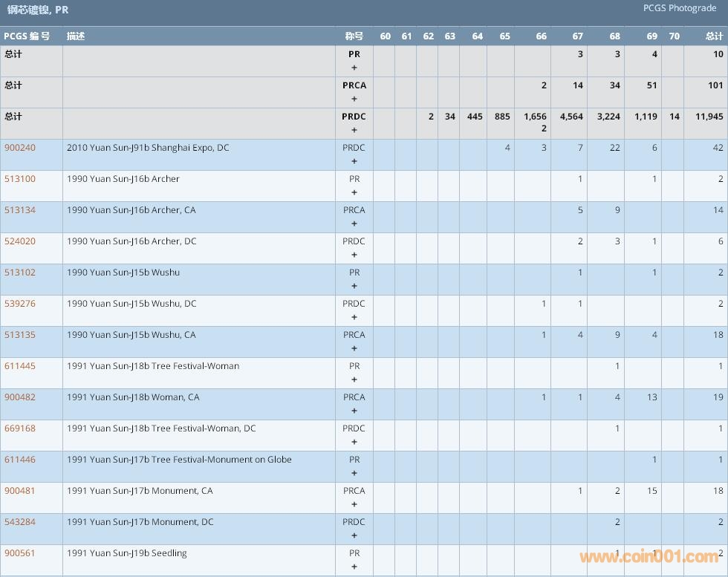728x577 pixels.
Task: Click PCGS number 513100 for 1990 Archer
Action: pyautogui.click(x=19, y=179)
